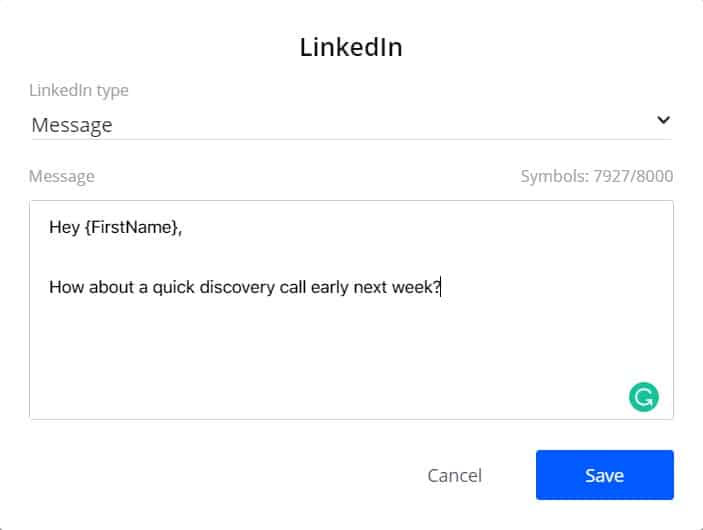Expand the LinkedIn type chevron arrow
The height and width of the screenshot is (530, 703).
[x=664, y=120]
